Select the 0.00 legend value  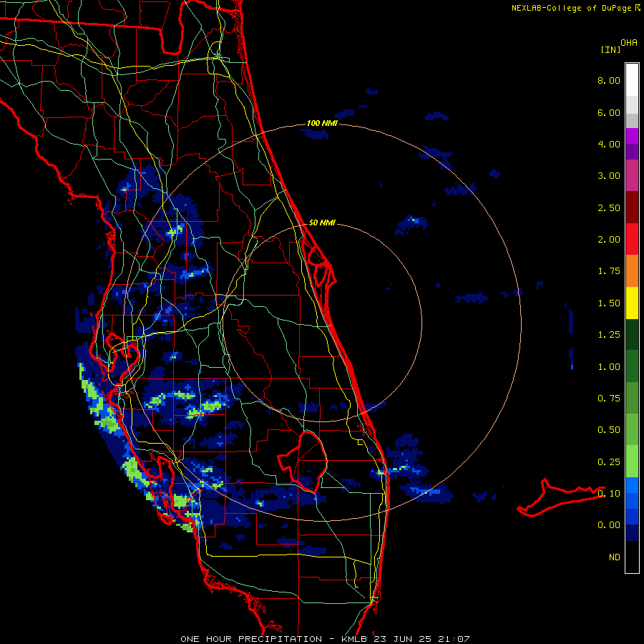[609, 525]
